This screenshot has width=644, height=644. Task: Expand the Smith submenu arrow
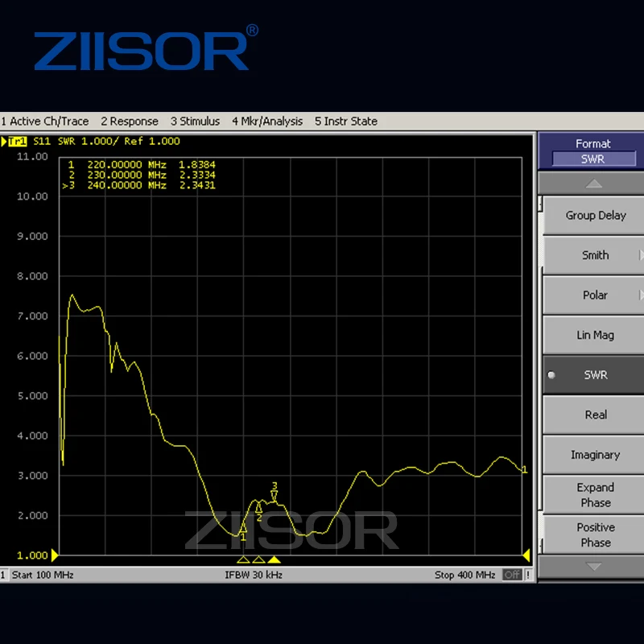coord(641,255)
